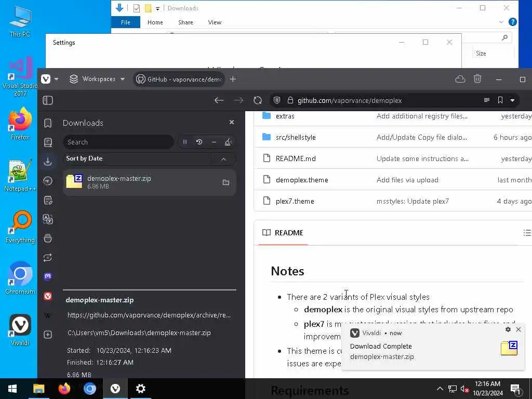Open plex7.theme file link

[295, 201]
